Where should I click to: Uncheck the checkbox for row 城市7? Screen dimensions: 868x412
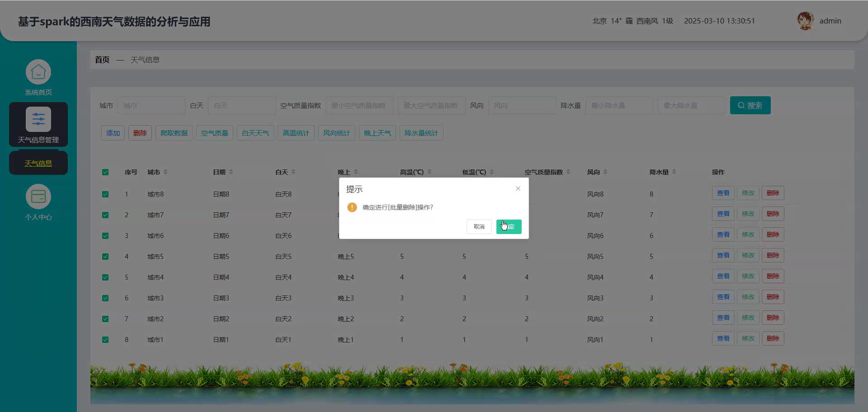click(105, 215)
